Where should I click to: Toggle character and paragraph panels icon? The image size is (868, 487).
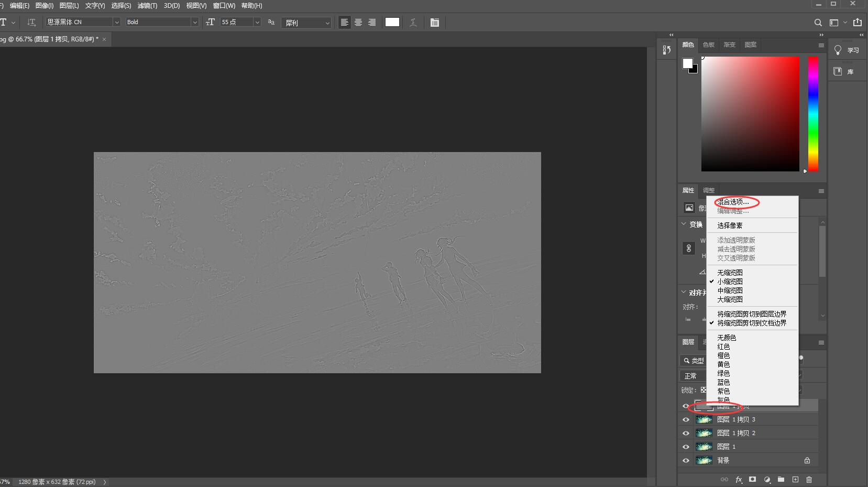point(435,22)
